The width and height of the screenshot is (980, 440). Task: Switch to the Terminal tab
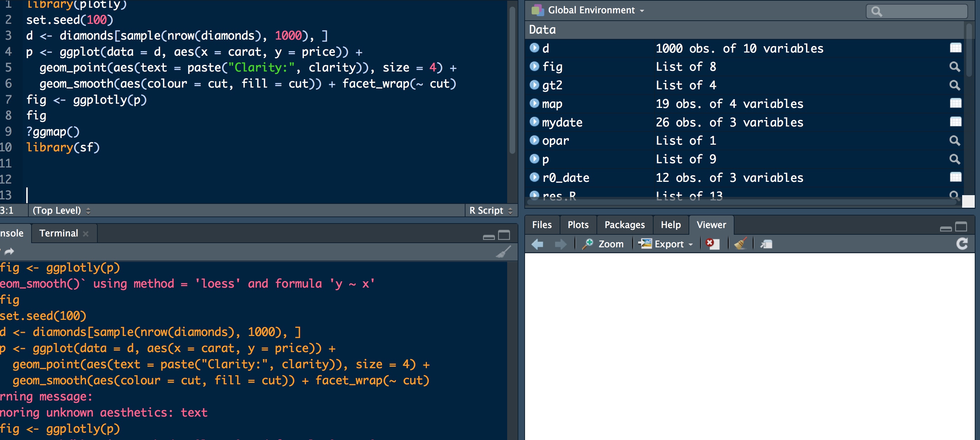click(58, 233)
